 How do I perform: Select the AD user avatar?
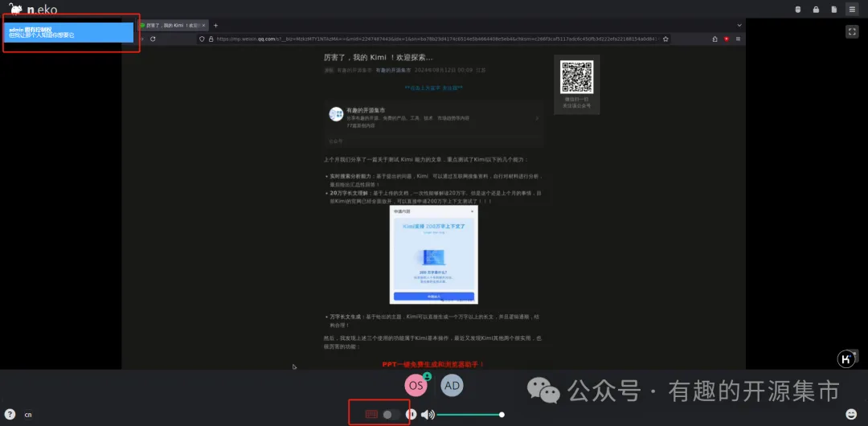pos(452,386)
